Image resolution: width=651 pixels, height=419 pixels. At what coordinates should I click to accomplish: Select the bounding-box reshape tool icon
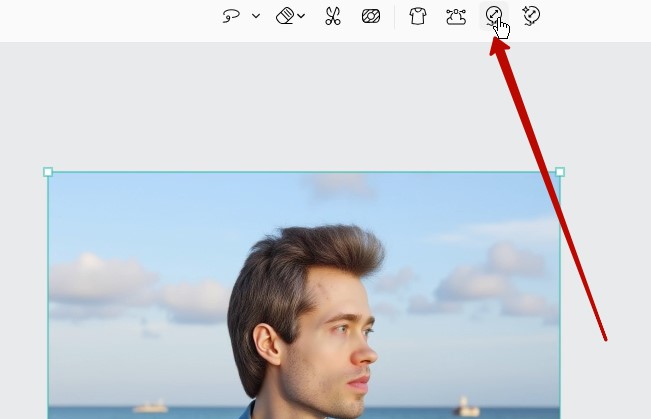456,16
